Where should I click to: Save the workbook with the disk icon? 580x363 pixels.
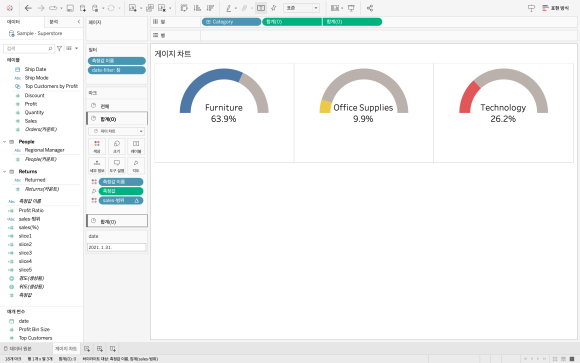click(x=70, y=8)
